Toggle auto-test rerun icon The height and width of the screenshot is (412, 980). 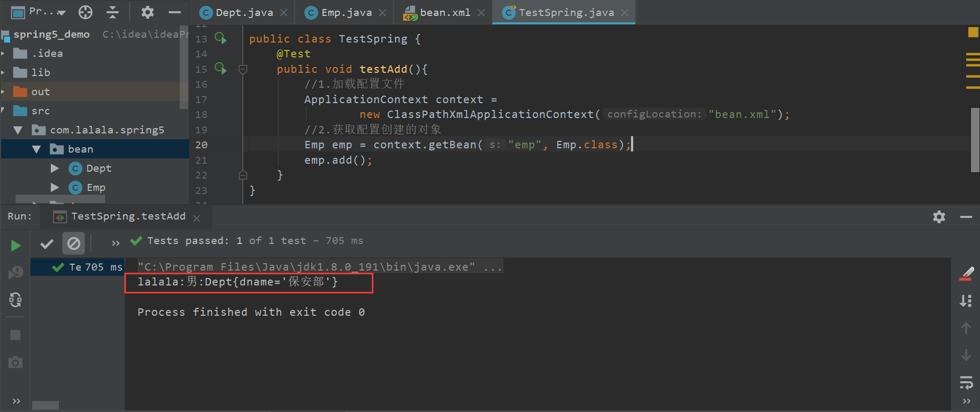[15, 300]
